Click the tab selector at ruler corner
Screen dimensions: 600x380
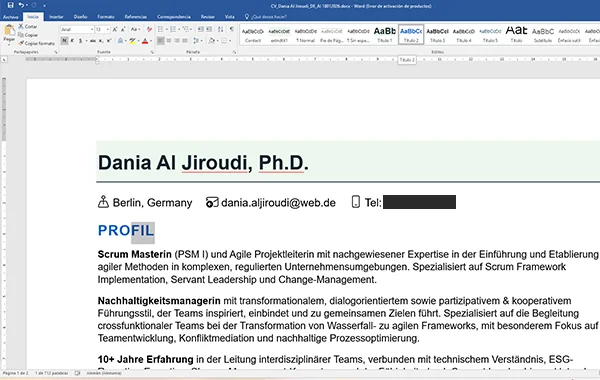pyautogui.click(x=4, y=59)
